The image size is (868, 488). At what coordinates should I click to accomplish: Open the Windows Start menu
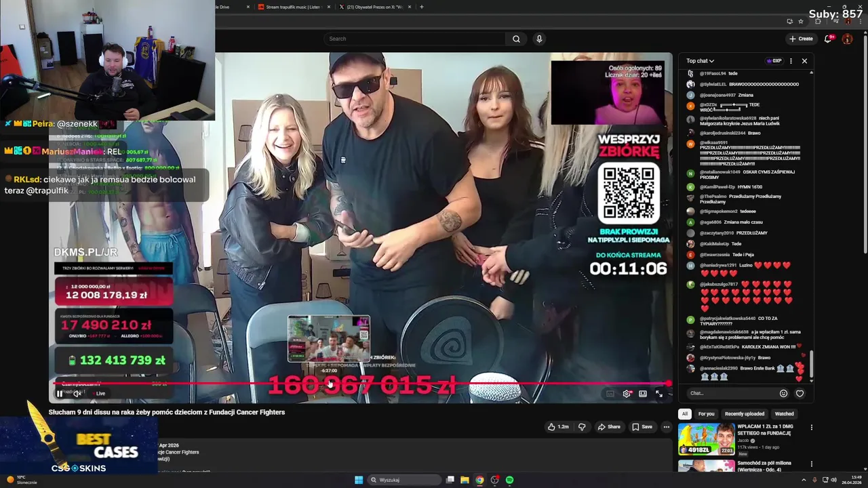tap(359, 480)
